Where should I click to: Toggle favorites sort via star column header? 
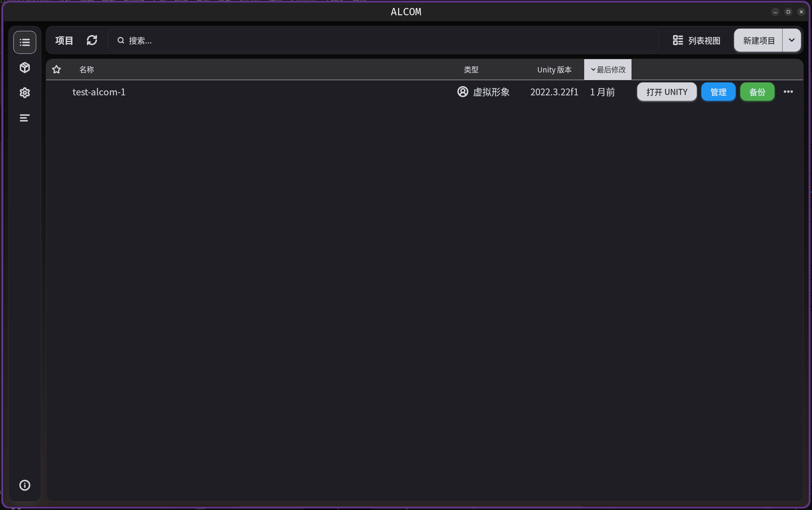point(56,69)
